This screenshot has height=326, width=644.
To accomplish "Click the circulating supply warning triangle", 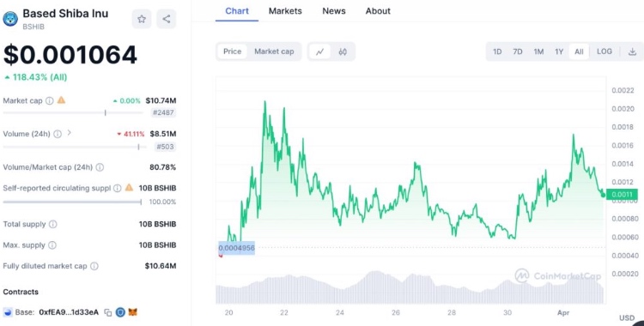I will 129,188.
